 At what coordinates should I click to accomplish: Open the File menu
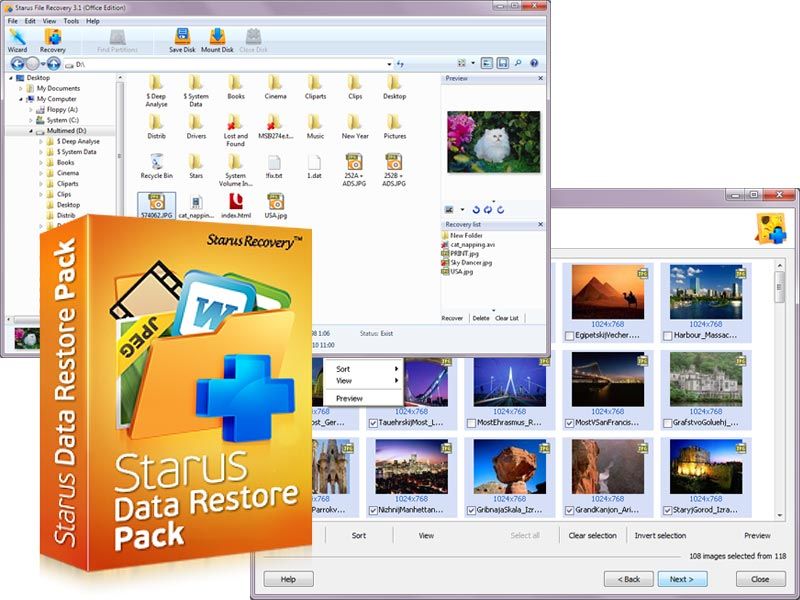[x=13, y=21]
